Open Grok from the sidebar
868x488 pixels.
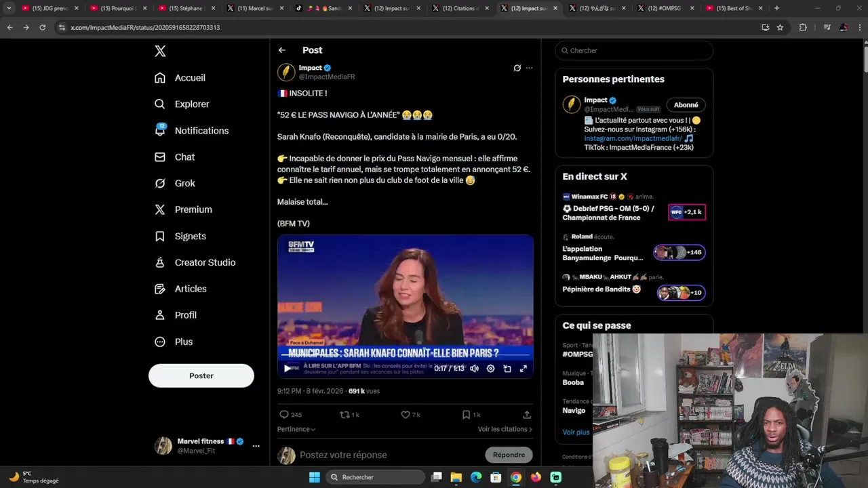pos(174,184)
